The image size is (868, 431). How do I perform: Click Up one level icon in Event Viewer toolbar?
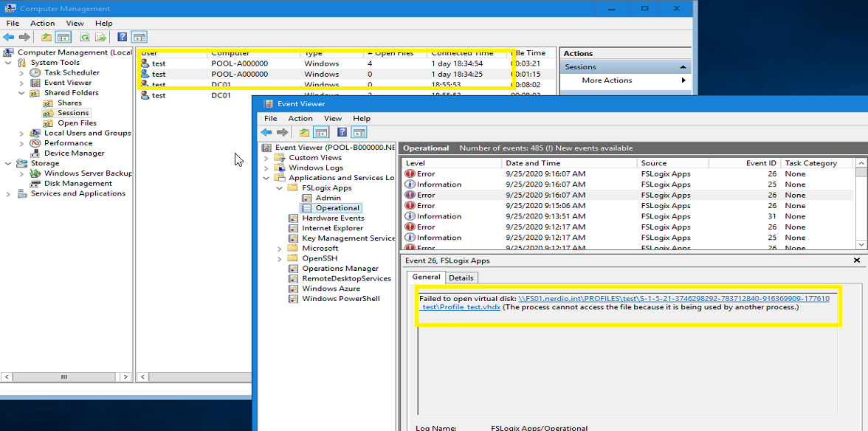pos(304,132)
